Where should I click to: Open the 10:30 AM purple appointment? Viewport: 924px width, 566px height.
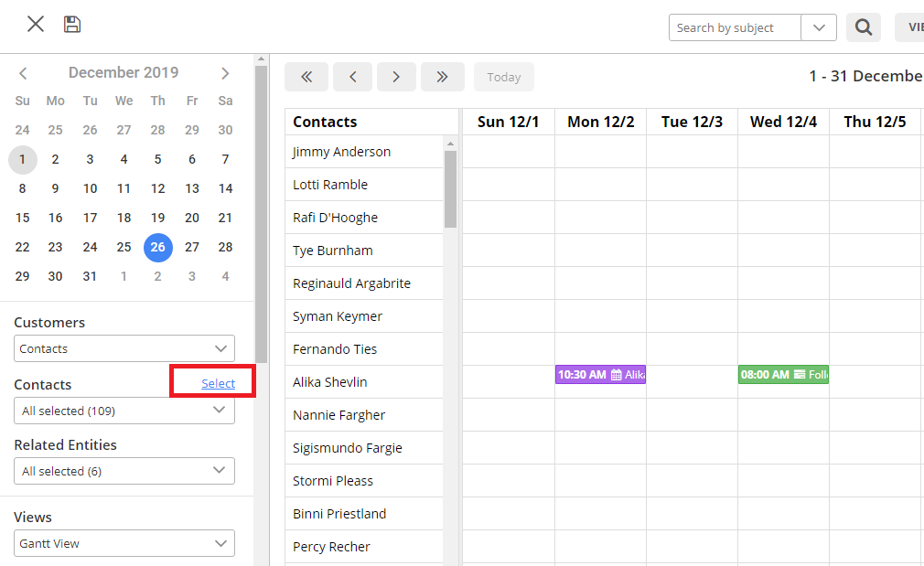tap(600, 375)
